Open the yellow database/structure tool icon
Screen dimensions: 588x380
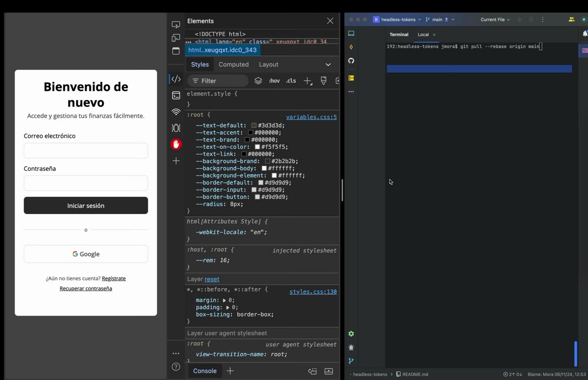pyautogui.click(x=351, y=78)
